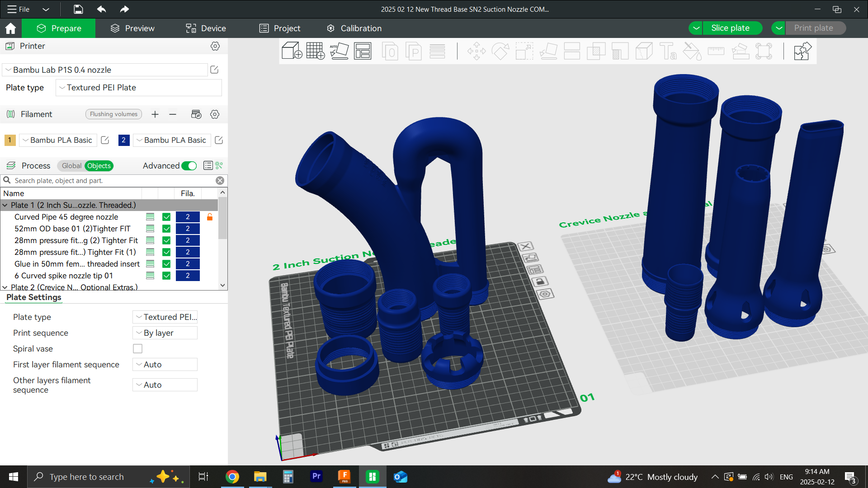Viewport: 868px width, 488px height.
Task: Click the Add cube primitive toolbar icon
Action: [292, 51]
